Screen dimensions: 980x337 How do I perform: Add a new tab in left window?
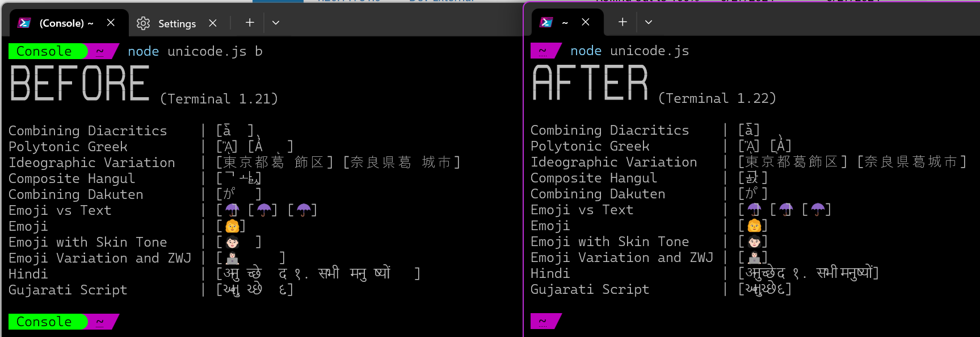point(250,23)
